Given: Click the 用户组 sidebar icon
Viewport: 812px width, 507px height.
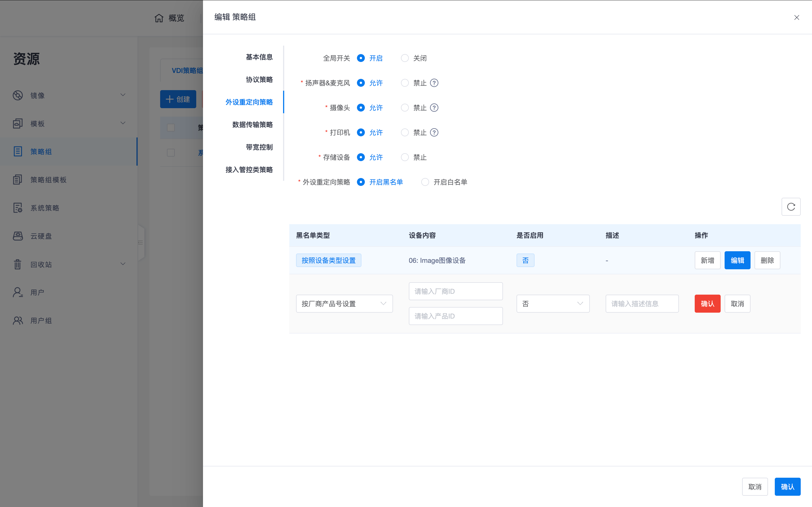Looking at the screenshot, I should coord(18,321).
